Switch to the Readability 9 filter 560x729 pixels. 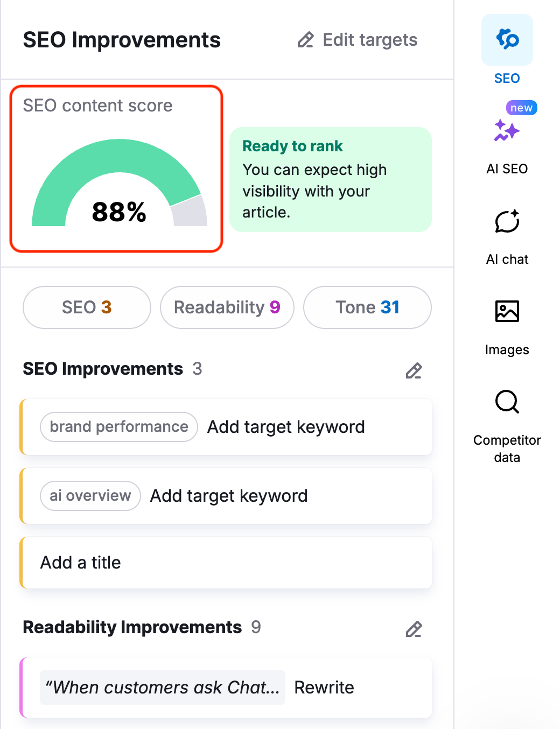(x=227, y=307)
